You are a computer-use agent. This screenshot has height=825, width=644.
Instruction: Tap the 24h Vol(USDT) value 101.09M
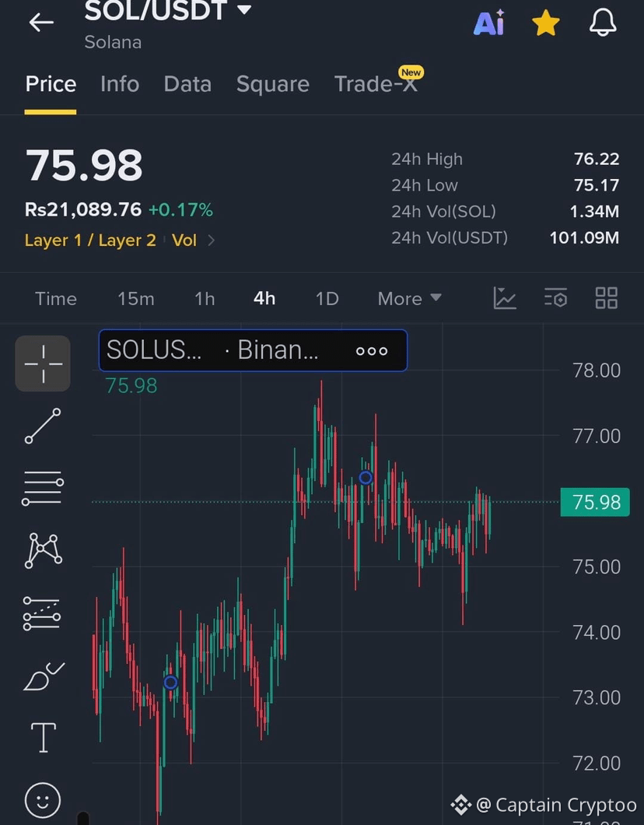[x=584, y=238]
